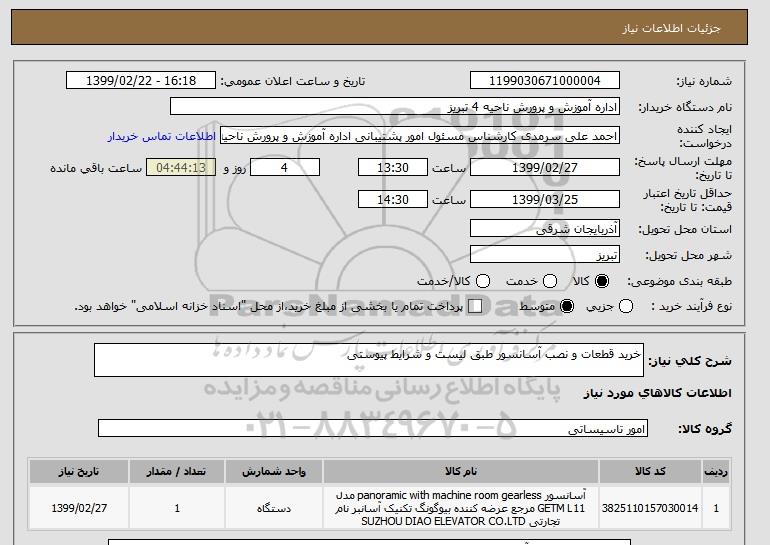This screenshot has width=770, height=545.
Task: Click the نوع فرآیند خرید label
Action: click(691, 306)
